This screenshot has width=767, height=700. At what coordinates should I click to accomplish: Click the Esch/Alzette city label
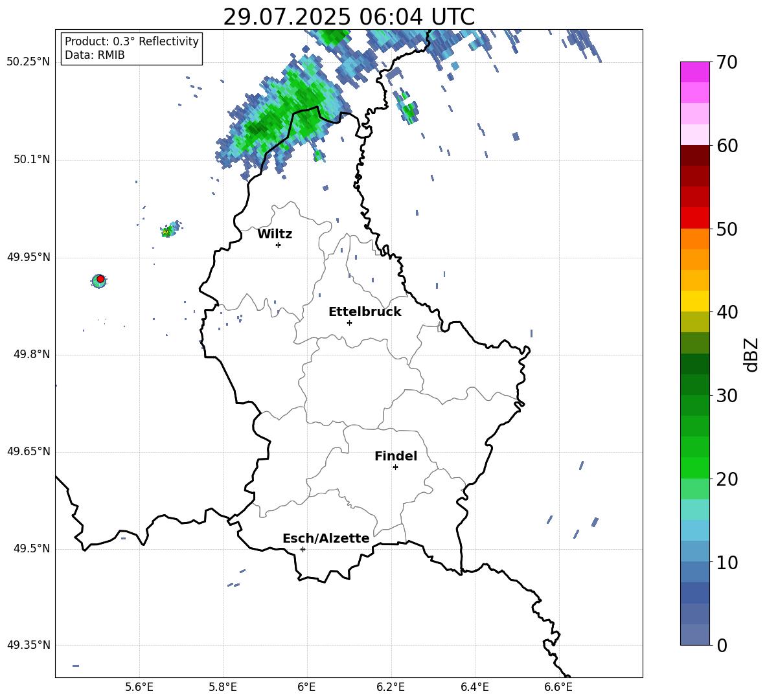(326, 538)
